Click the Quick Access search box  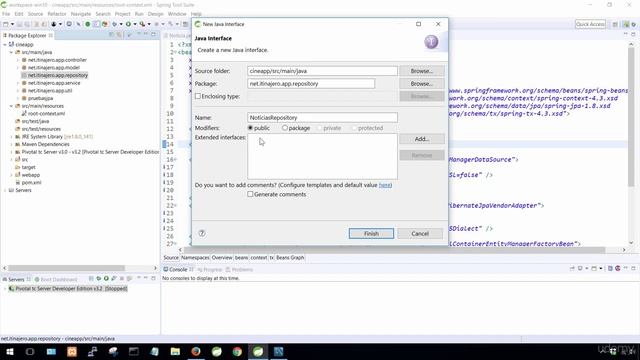[x=590, y=24]
